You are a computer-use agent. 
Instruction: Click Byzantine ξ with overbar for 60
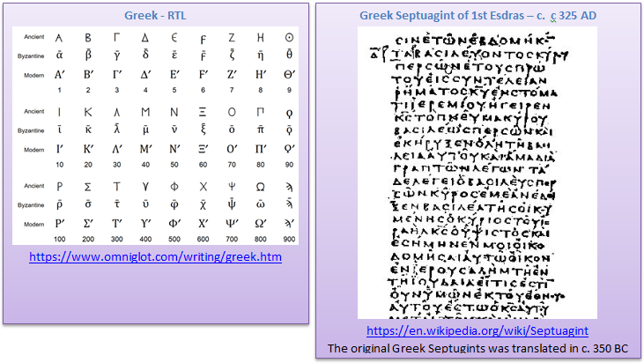203,130
